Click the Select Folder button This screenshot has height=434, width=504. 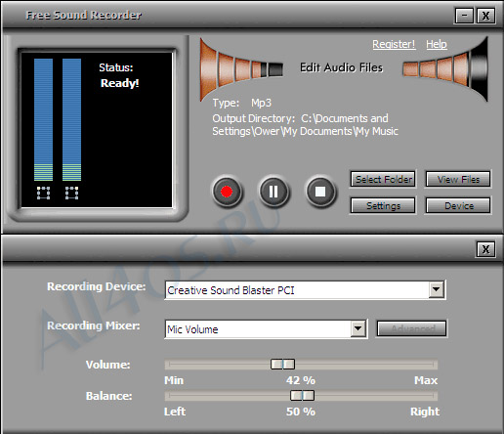383,179
